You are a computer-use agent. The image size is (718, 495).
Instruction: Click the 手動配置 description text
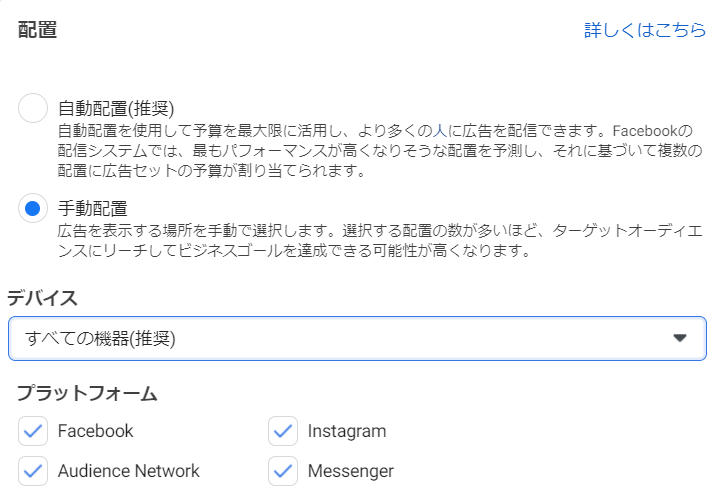[380, 240]
